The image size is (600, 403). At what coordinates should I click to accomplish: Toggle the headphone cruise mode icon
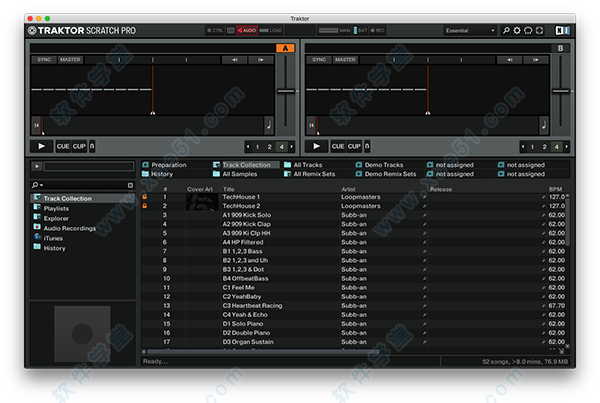pyautogui.click(x=528, y=30)
